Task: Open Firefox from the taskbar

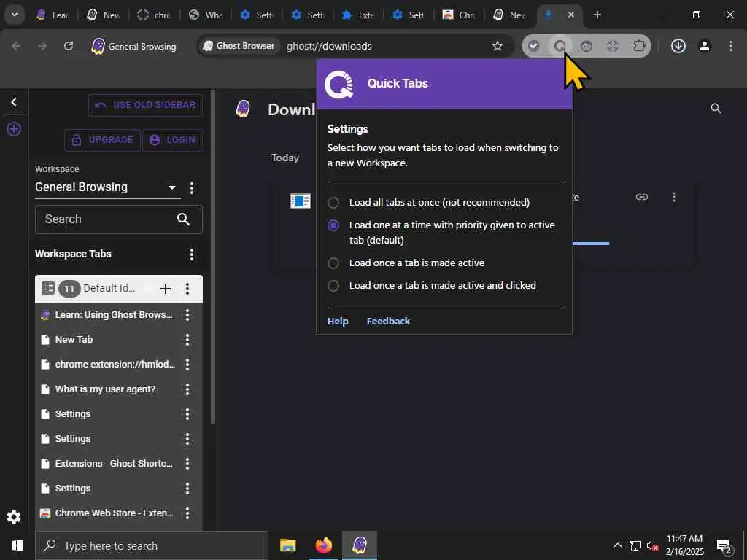Action: [x=323, y=545]
